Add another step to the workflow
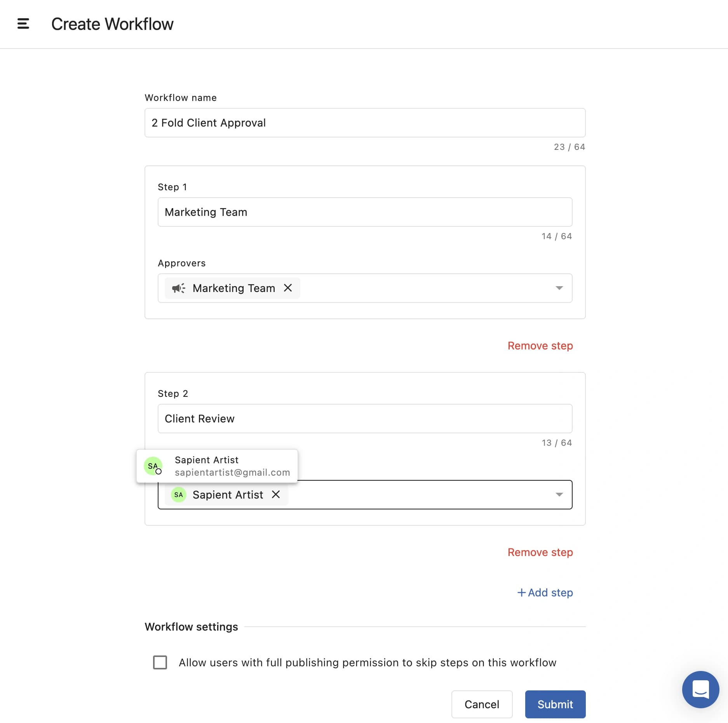 point(545,593)
